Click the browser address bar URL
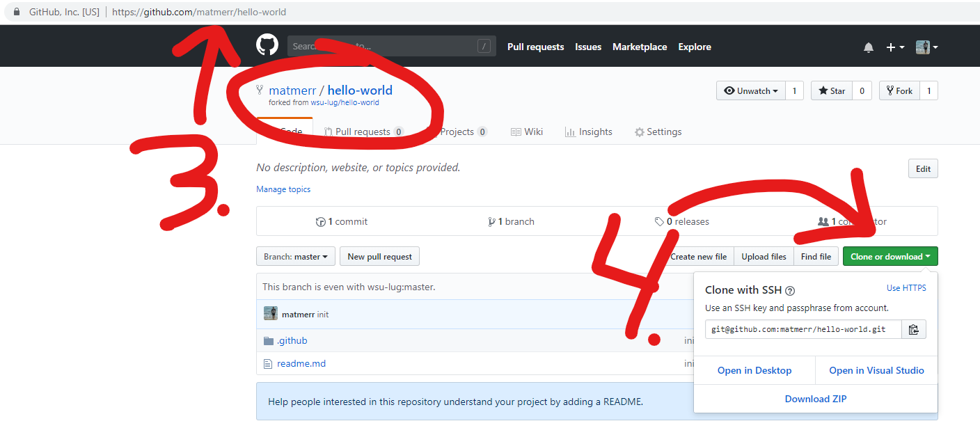The image size is (980, 444). (x=199, y=12)
